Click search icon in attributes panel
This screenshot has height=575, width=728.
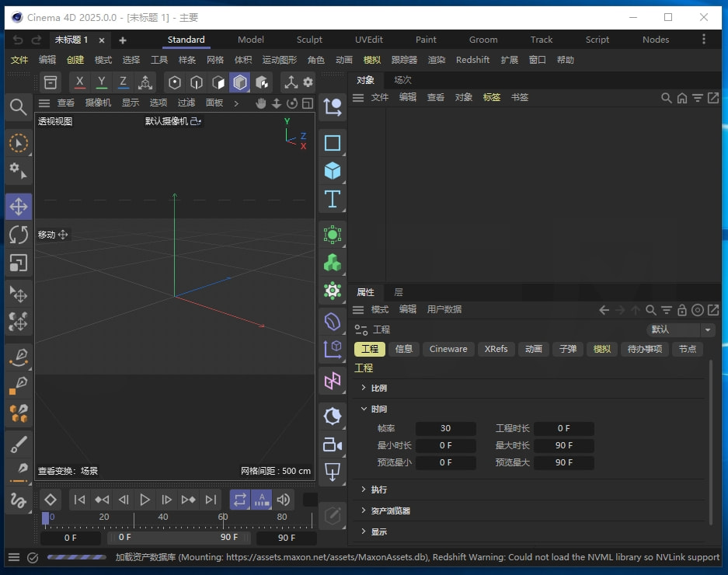[650, 310]
